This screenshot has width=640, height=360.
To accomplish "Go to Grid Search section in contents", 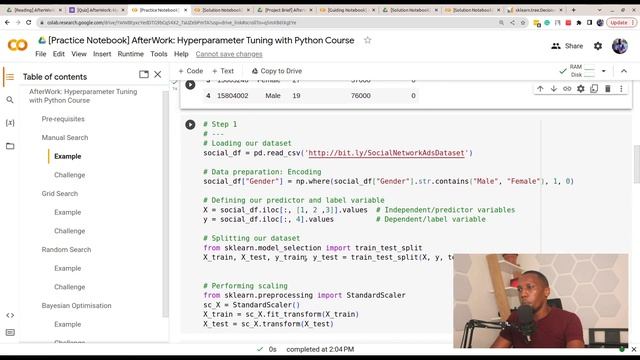I will [60, 194].
